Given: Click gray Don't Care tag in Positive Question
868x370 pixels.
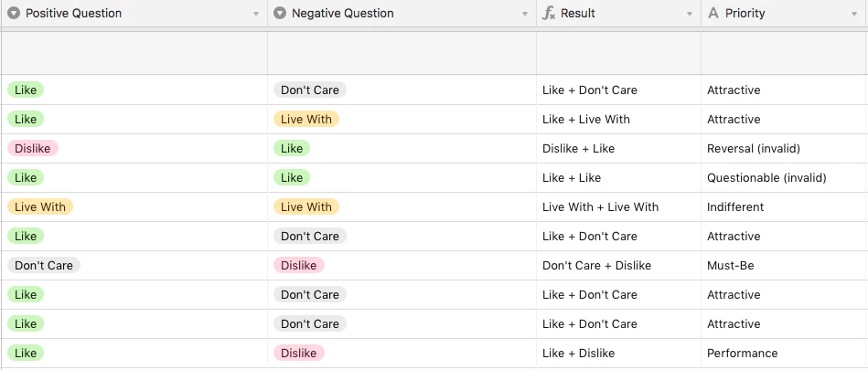Looking at the screenshot, I should coord(44,266).
